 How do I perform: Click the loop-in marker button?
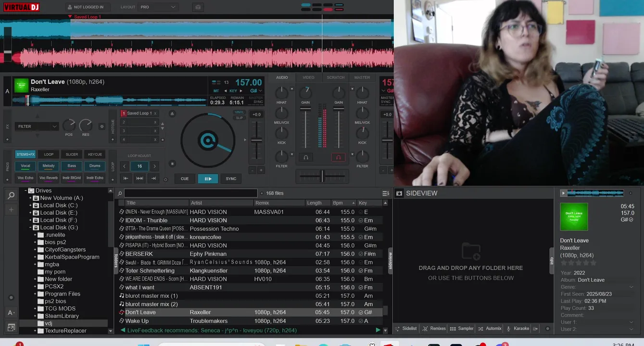(126, 178)
